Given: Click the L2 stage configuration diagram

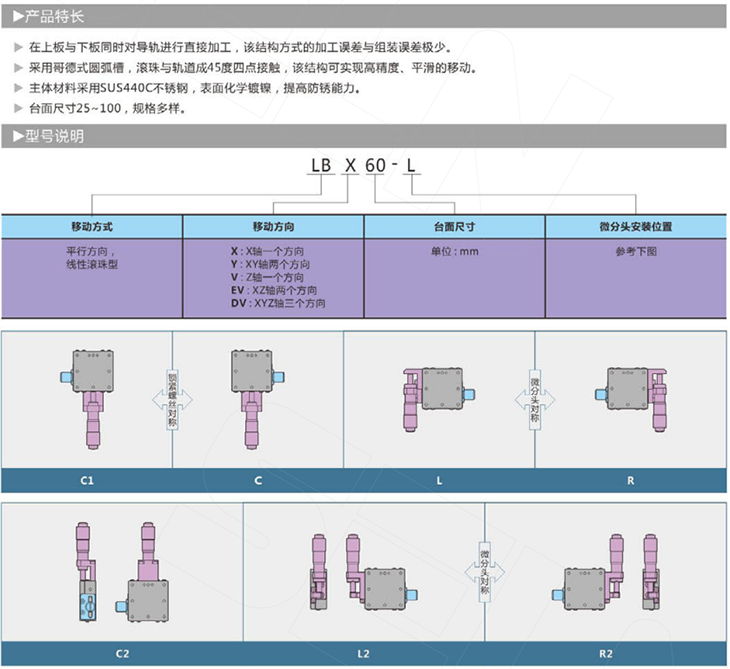Looking at the screenshot, I should [362, 573].
